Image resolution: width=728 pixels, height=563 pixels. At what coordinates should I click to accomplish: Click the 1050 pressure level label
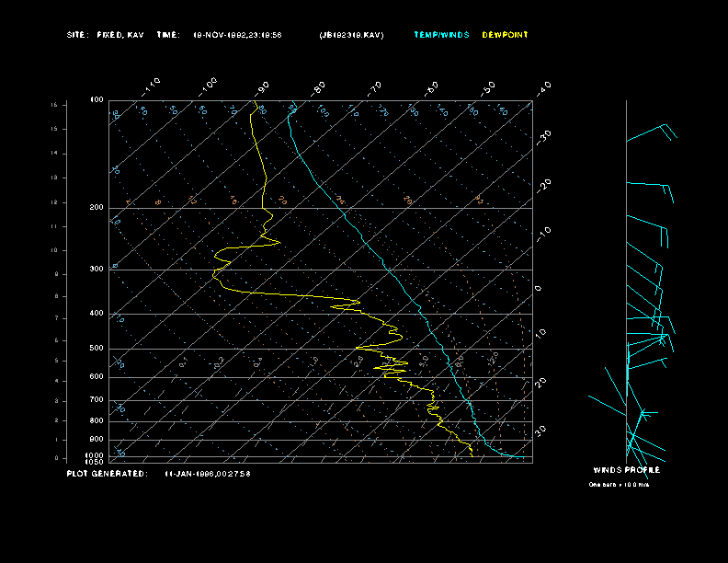[95, 462]
